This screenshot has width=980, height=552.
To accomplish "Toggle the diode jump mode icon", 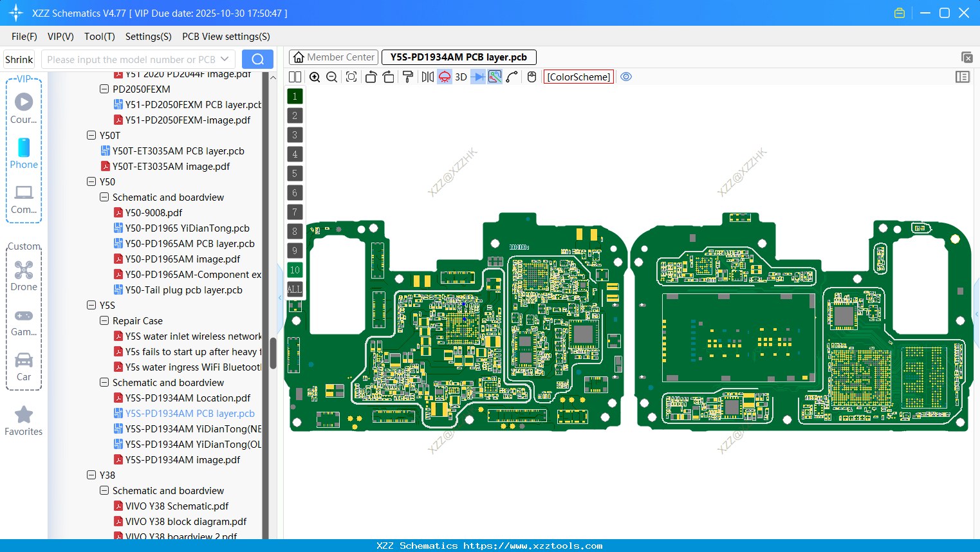I will tap(477, 77).
